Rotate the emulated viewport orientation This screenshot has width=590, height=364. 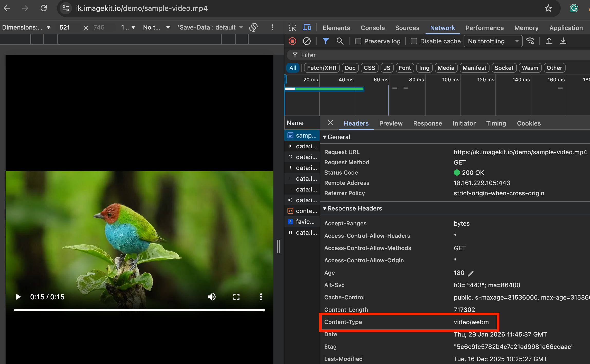[253, 27]
